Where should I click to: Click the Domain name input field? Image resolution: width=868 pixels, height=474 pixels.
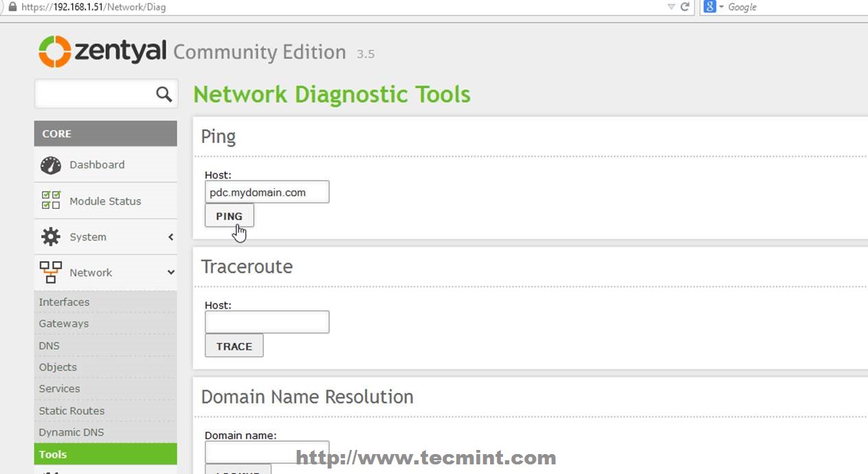[x=267, y=451]
